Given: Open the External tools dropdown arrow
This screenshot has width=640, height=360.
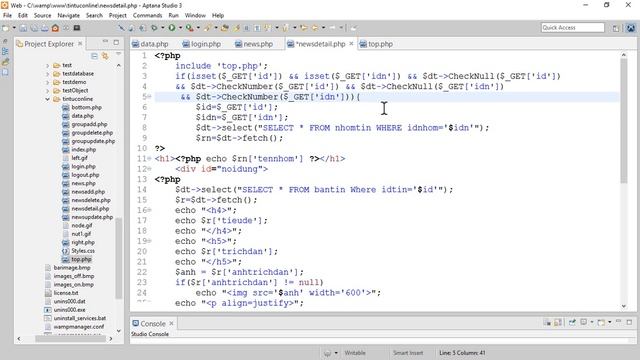Looking at the screenshot, I should coord(198,28).
